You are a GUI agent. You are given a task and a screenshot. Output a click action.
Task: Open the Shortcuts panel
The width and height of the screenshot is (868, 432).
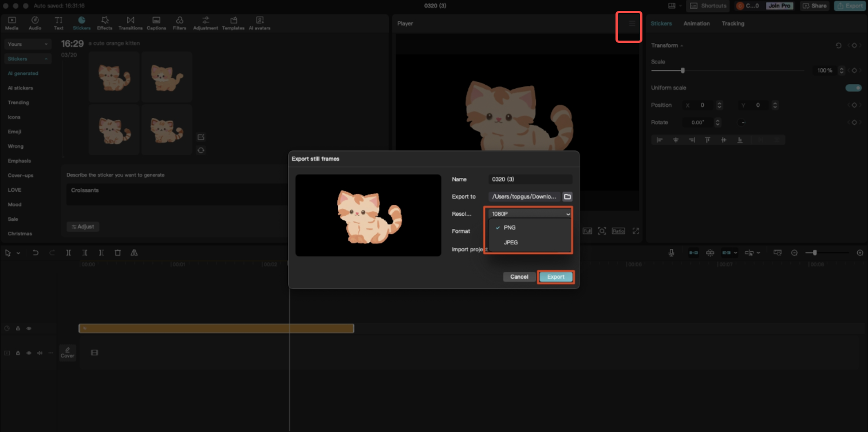click(x=709, y=6)
